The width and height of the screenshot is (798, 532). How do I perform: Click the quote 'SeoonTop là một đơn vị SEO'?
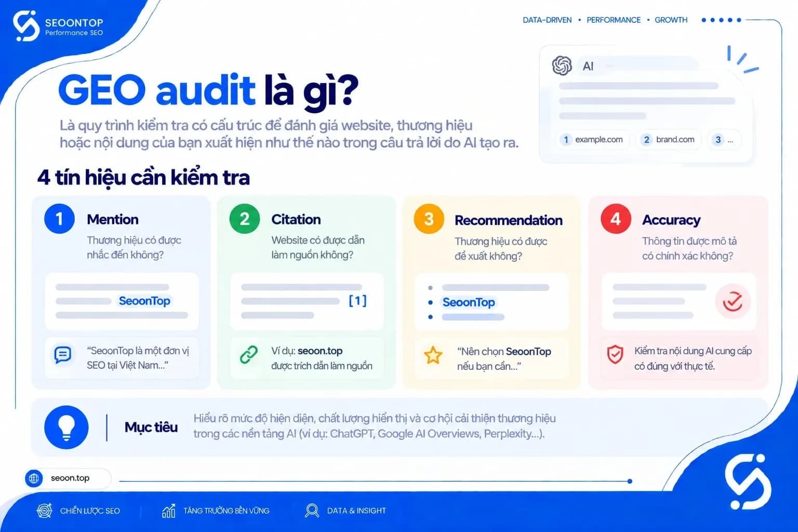(138, 358)
